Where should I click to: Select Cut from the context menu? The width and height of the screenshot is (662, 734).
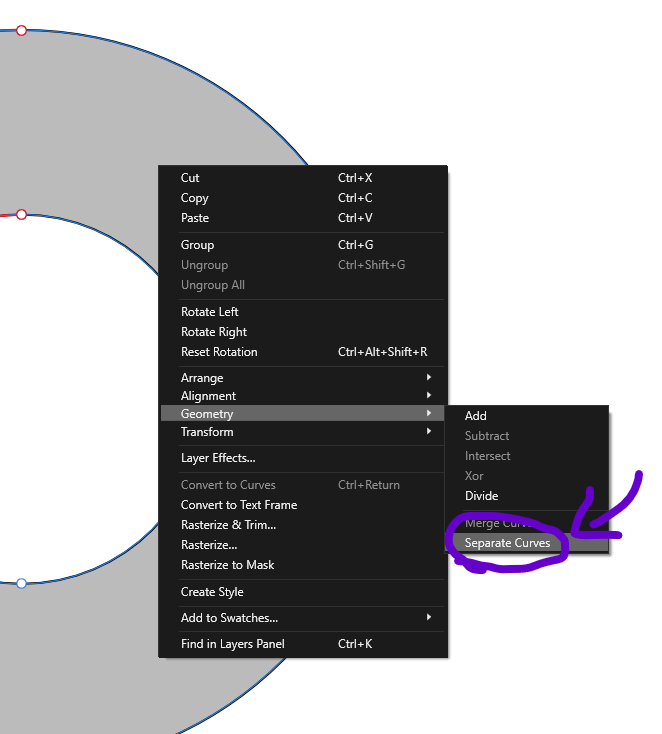click(190, 178)
